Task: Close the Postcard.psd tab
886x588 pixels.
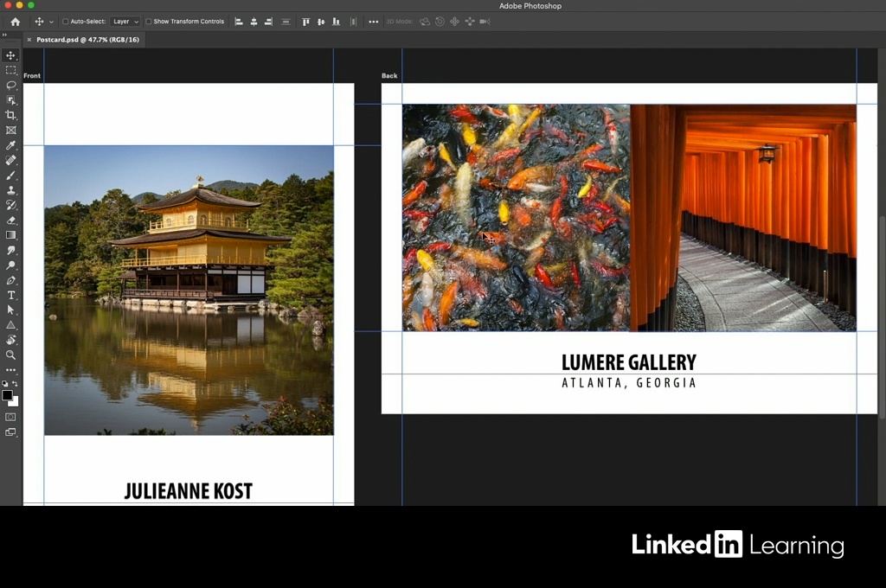Action: coord(29,40)
